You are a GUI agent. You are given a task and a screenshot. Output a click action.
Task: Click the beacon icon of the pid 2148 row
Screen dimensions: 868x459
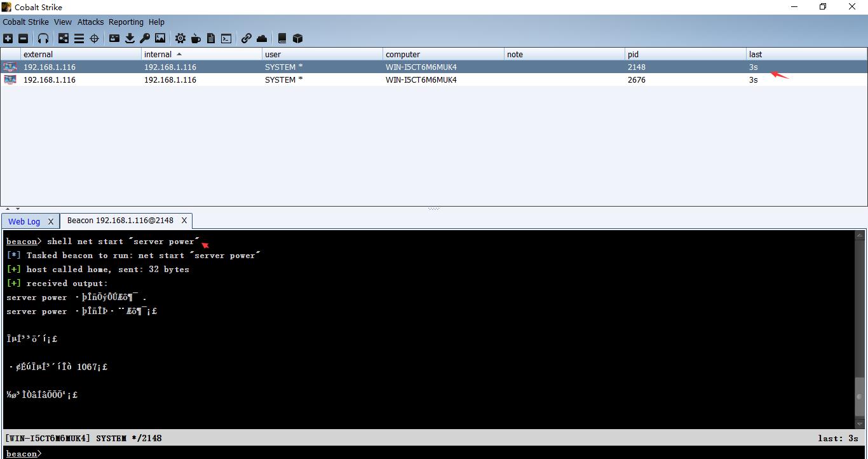[10, 67]
